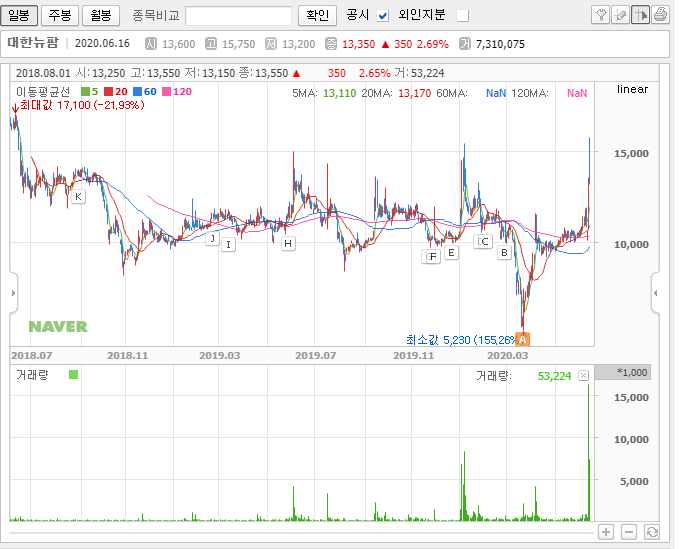Viewport: 679px width, 549px height.
Task: Zoom in with the plus icon
Action: (x=606, y=532)
